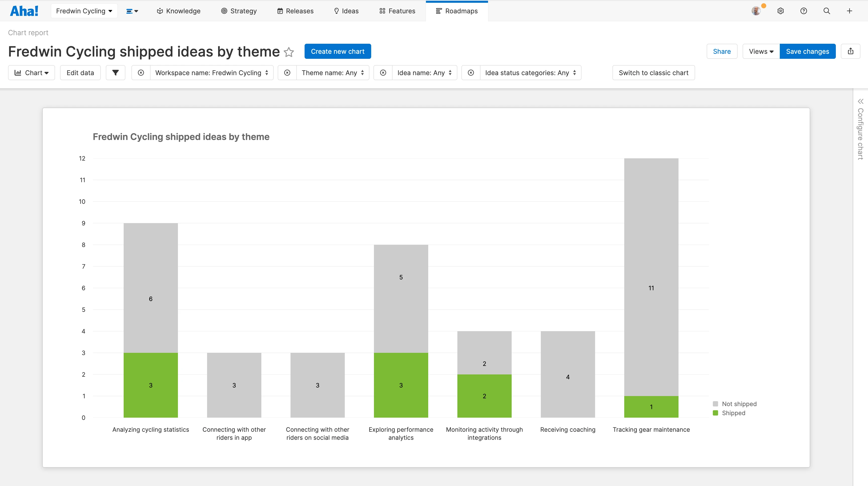Screen dimensions: 868x486
Task: Click the settings gear icon
Action: coord(781,11)
